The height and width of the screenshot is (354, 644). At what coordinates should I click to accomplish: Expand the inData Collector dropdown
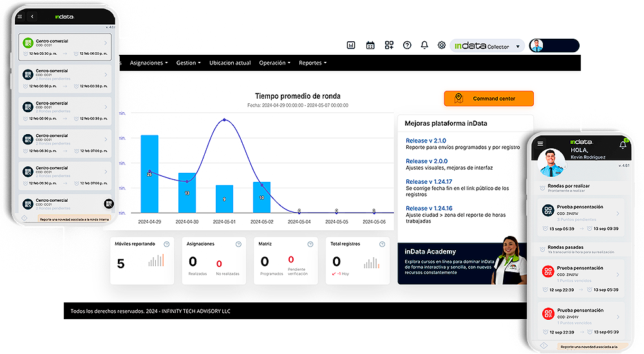pyautogui.click(x=518, y=46)
